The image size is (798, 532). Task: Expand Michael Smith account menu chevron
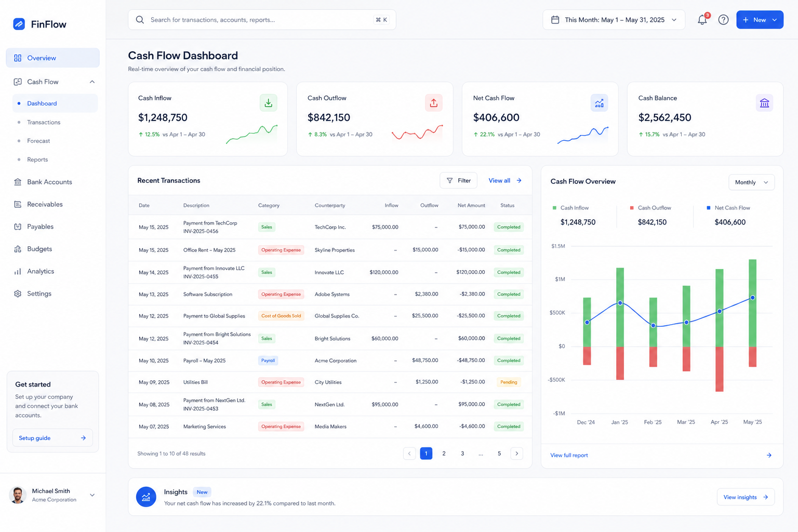pos(92,495)
